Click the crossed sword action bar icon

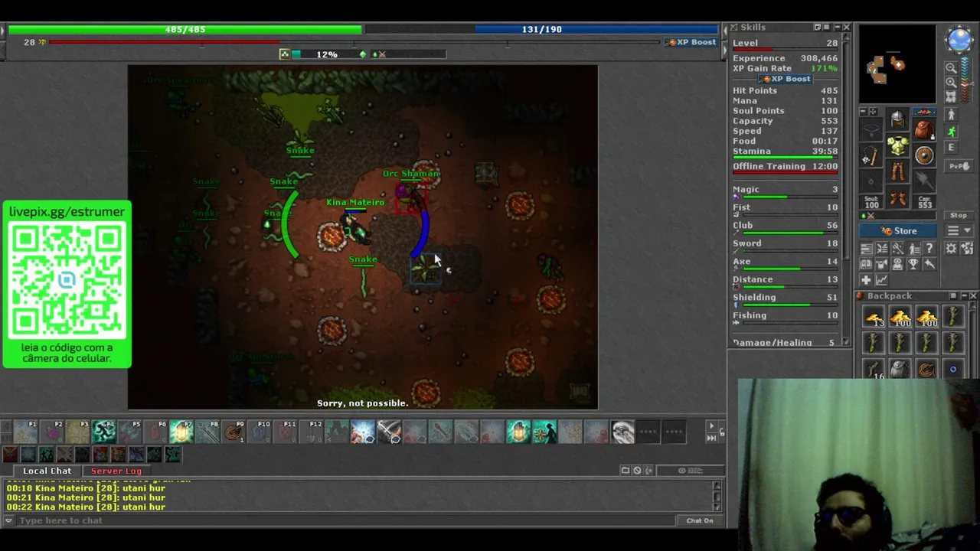tap(389, 432)
